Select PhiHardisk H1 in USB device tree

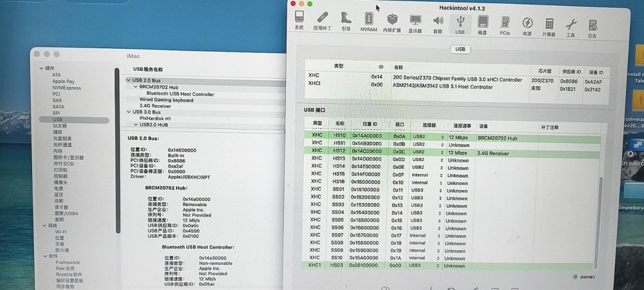(155, 119)
